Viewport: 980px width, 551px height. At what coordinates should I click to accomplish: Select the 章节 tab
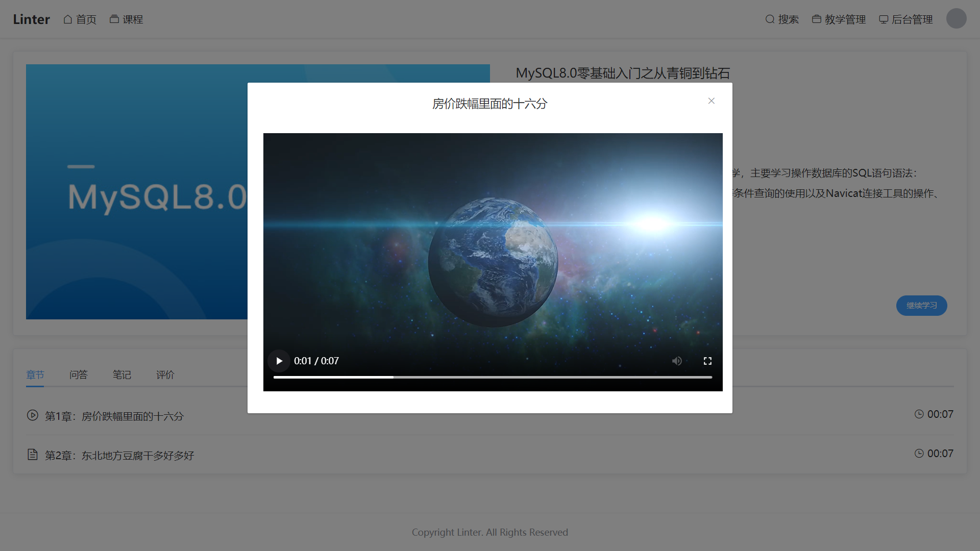pyautogui.click(x=35, y=375)
